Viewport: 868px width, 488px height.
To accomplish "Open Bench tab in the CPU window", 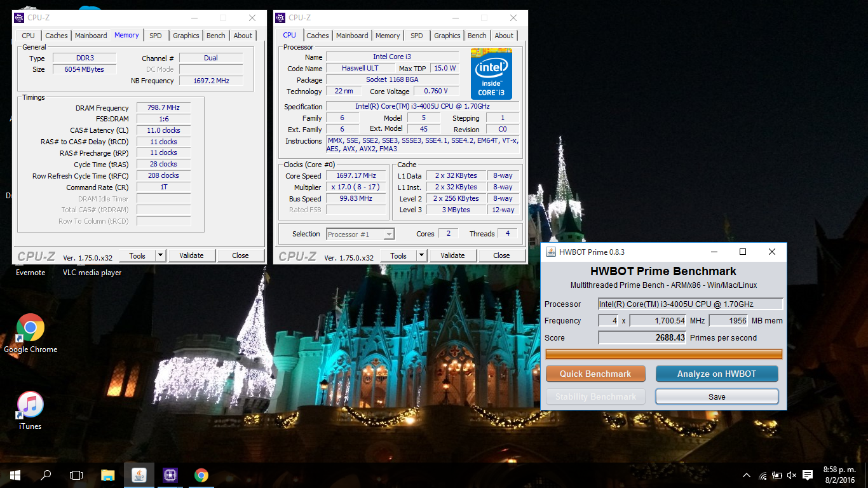I will pos(477,36).
